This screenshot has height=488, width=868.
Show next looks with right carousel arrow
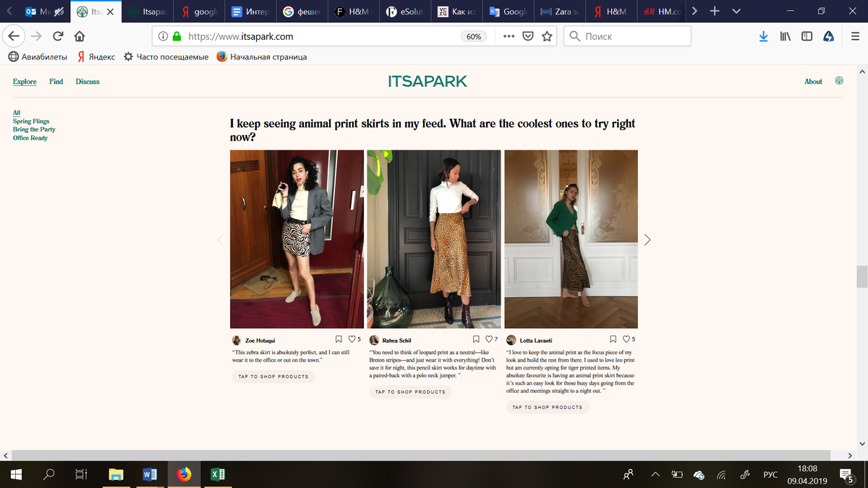[647, 239]
